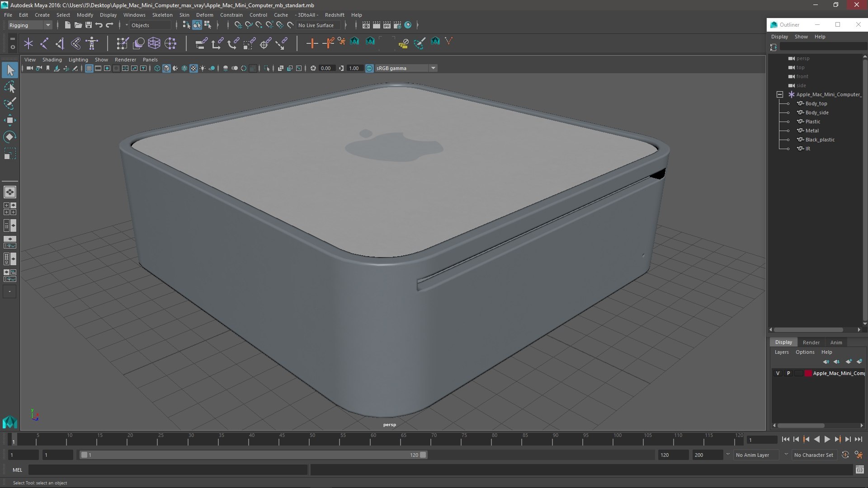Open Outliner Show menu
868x488 pixels.
(x=801, y=37)
